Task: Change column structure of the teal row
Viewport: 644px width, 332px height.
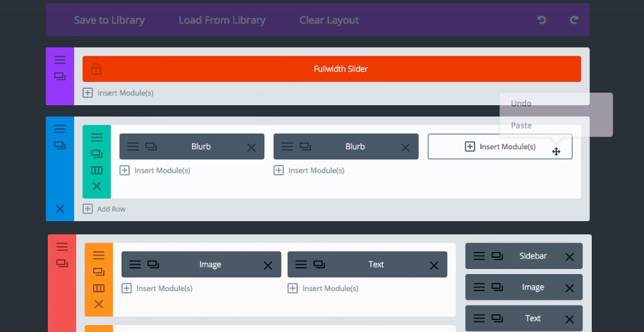Action: [x=96, y=170]
